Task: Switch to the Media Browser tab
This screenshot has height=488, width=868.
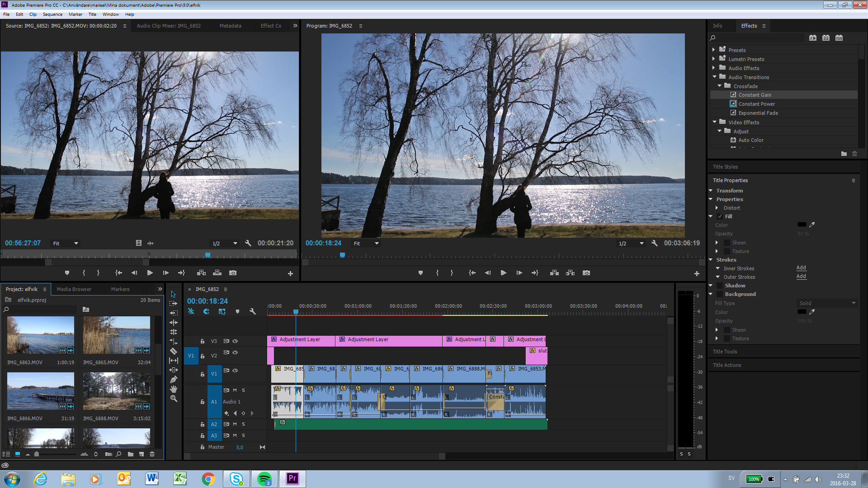Action: coord(74,289)
